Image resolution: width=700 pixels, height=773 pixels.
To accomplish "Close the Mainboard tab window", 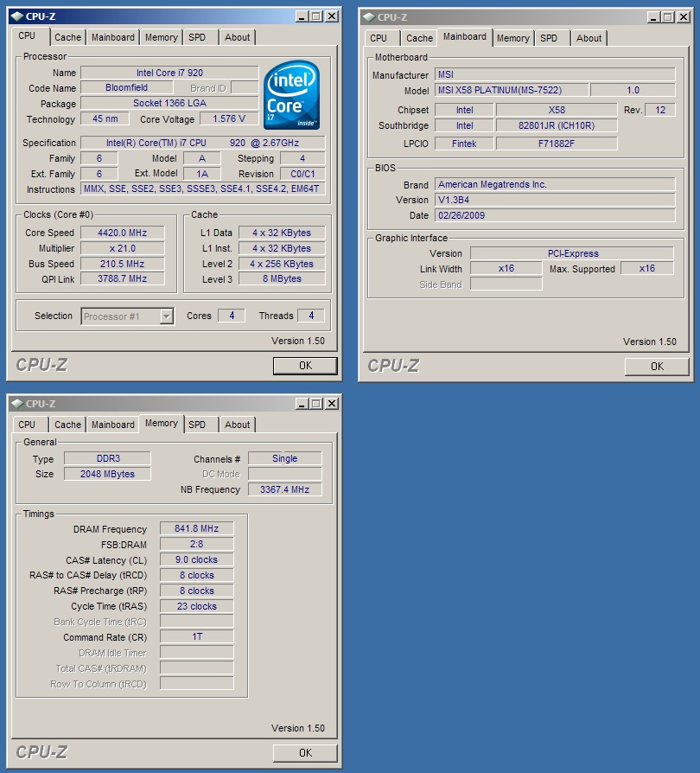I will (x=684, y=17).
